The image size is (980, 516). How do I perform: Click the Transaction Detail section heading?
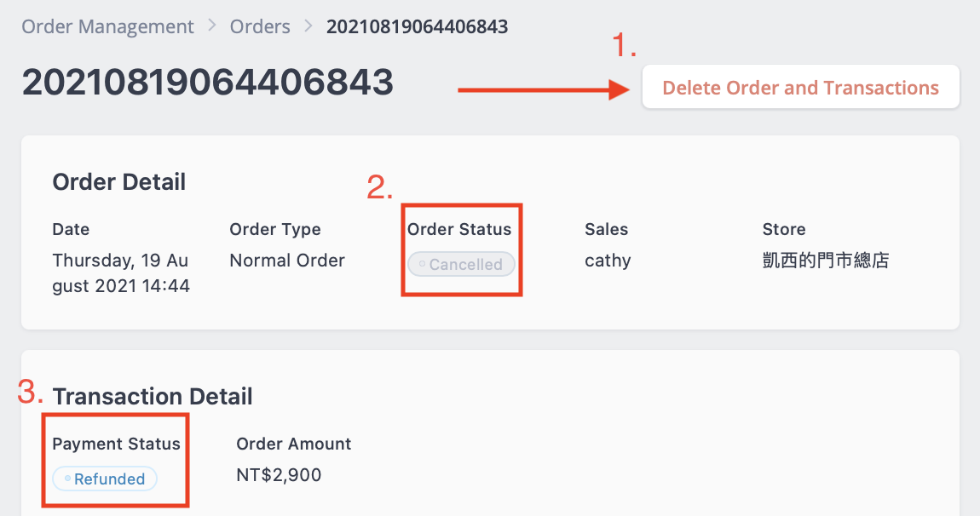[x=153, y=396]
